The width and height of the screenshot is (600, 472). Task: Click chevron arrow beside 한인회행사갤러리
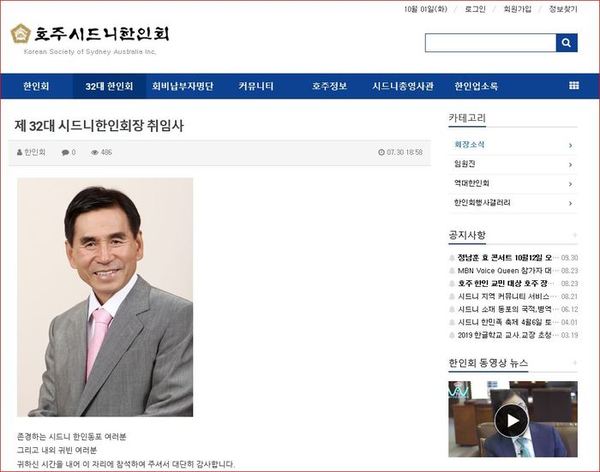pos(570,203)
